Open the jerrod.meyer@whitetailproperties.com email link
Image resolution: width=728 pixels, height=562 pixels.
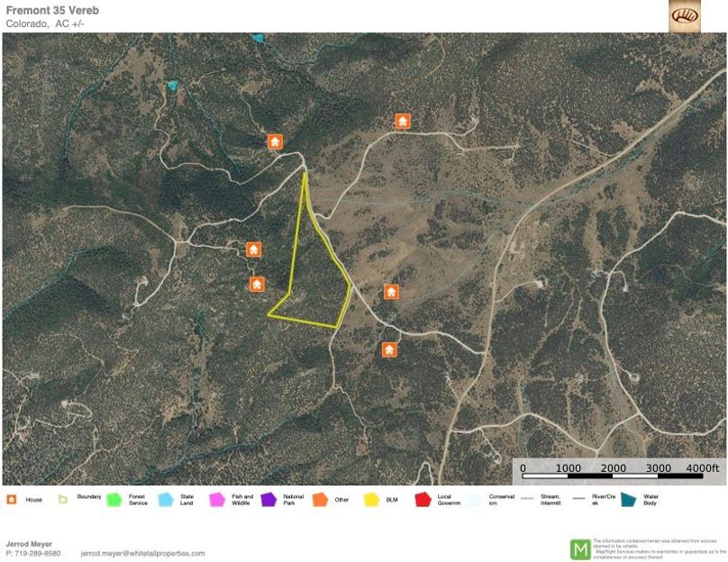(142, 553)
